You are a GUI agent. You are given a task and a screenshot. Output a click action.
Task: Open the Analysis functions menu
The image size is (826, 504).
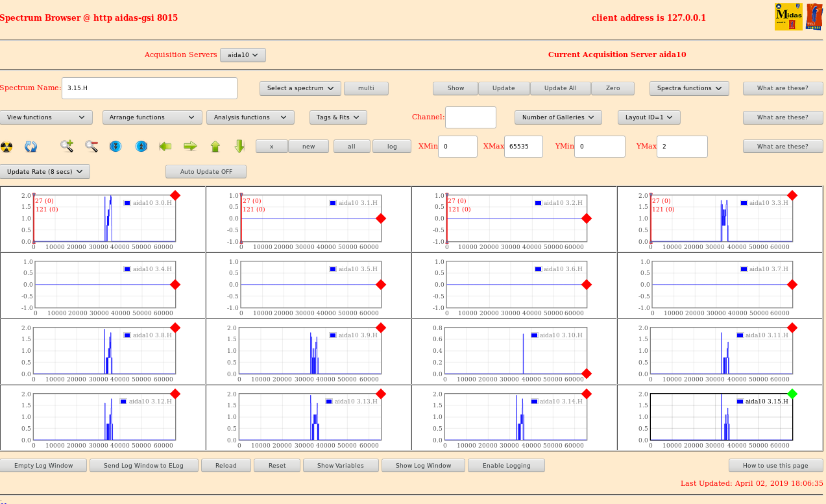(250, 117)
